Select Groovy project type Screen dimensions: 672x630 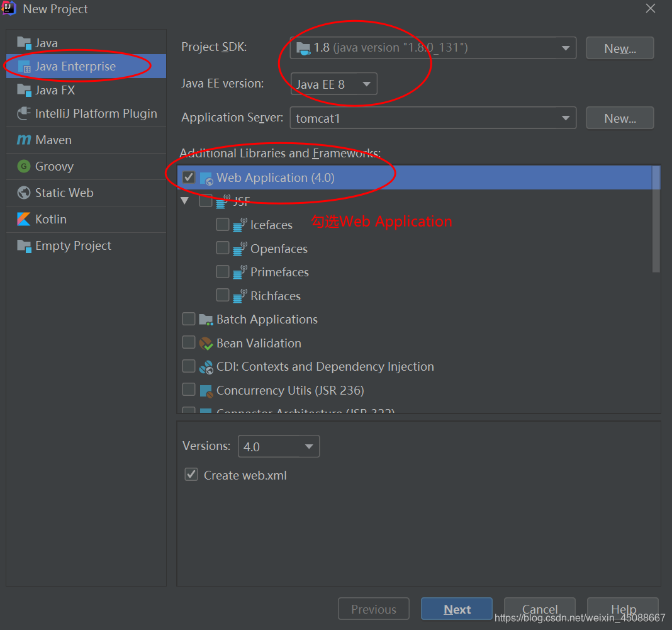[x=86, y=166]
